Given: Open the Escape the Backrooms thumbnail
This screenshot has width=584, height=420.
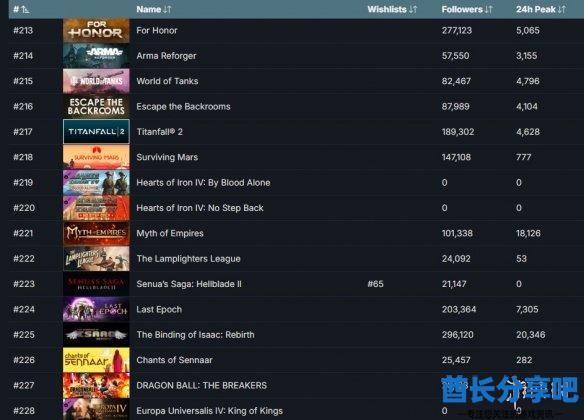Looking at the screenshot, I should tap(96, 106).
